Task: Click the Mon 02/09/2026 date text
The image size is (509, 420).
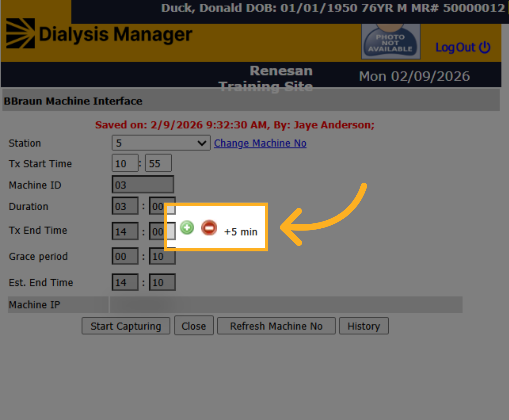Action: [x=414, y=76]
